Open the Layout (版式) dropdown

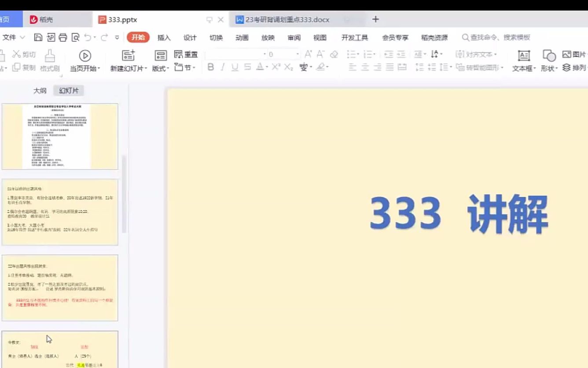click(x=161, y=68)
